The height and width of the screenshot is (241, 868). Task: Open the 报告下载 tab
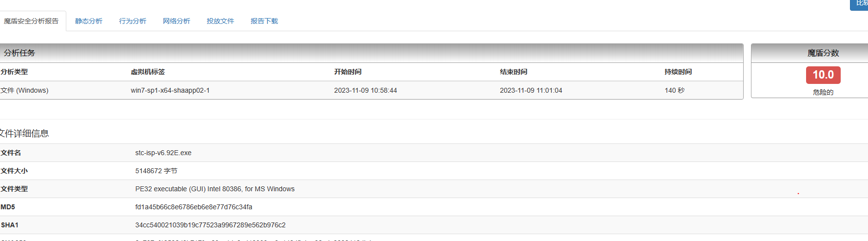(264, 21)
